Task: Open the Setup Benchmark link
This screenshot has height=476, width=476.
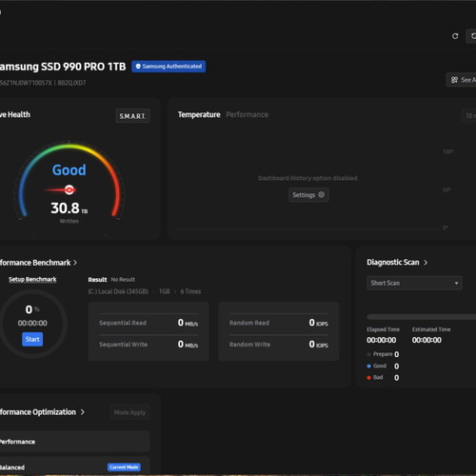Action: 32,279
